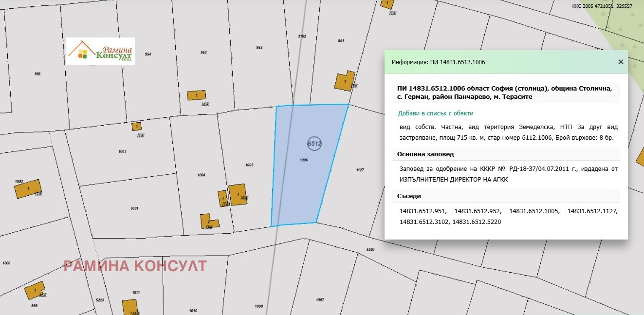Close the parcel information popup
The width and height of the screenshot is (644, 315).
[621, 62]
